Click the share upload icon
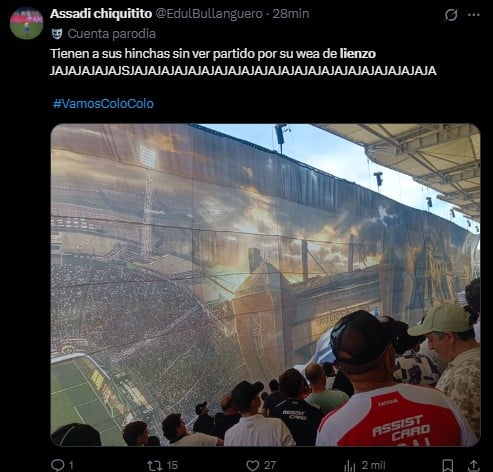Viewport: 493px width, 472px height. tap(473, 465)
